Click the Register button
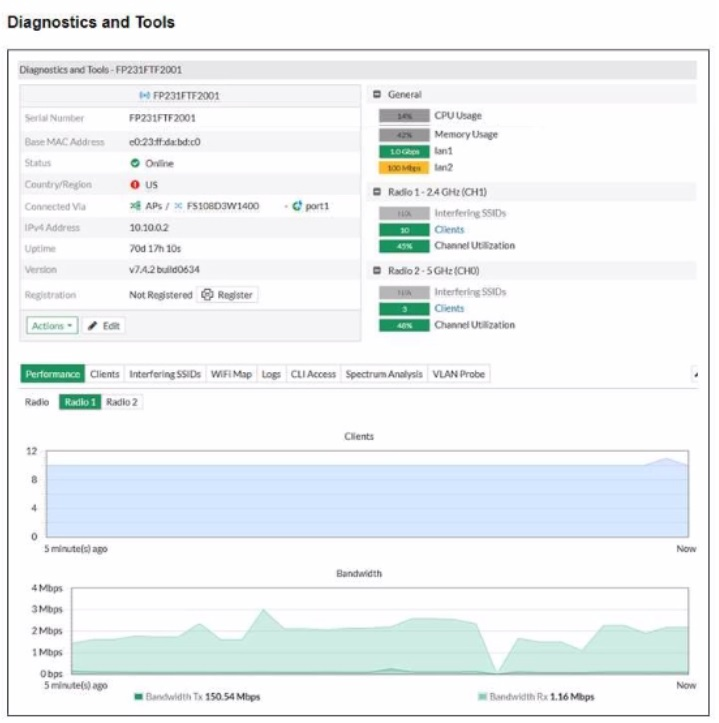The height and width of the screenshot is (723, 719). click(x=228, y=295)
